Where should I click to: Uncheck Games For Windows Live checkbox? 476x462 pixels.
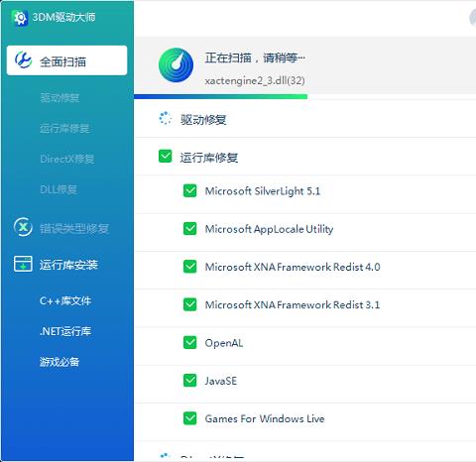coord(189,418)
